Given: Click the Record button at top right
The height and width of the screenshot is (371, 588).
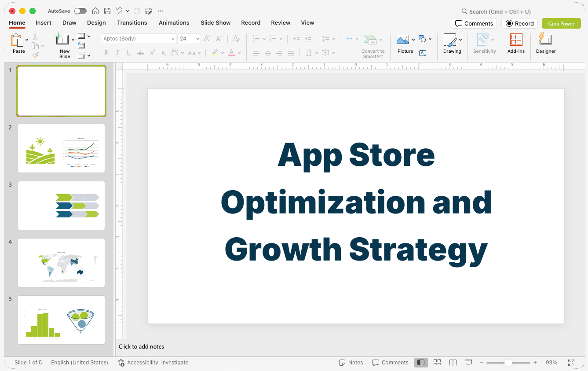Looking at the screenshot, I should (x=519, y=23).
